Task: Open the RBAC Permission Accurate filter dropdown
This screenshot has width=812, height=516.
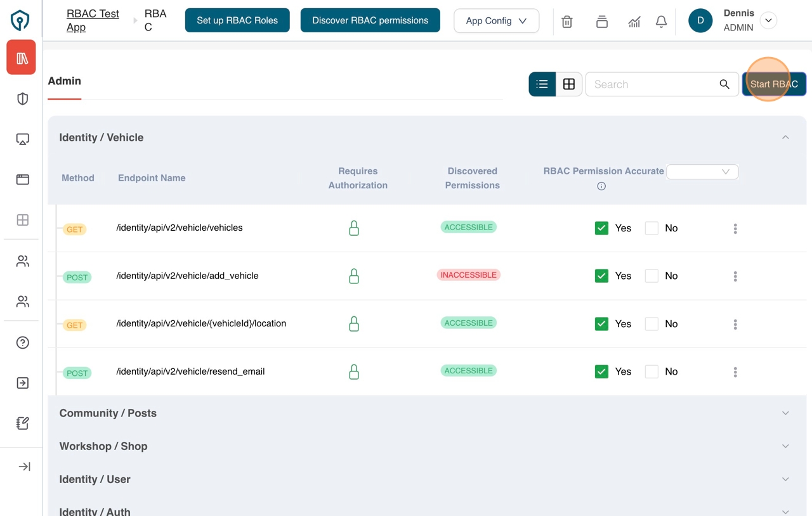Action: (x=702, y=172)
